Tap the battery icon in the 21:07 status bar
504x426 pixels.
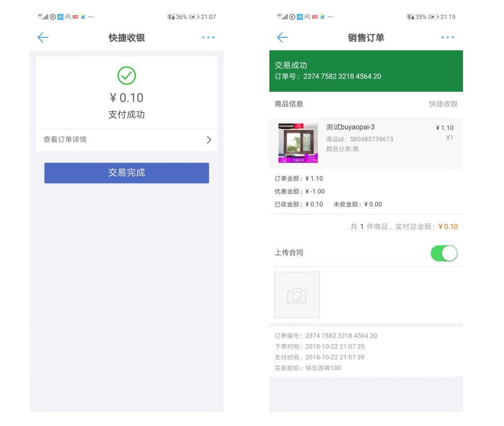194,17
